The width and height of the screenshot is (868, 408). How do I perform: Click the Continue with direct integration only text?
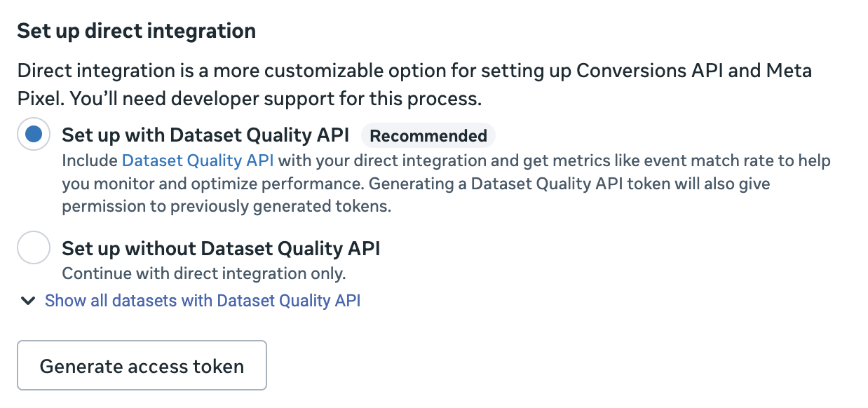click(x=204, y=273)
